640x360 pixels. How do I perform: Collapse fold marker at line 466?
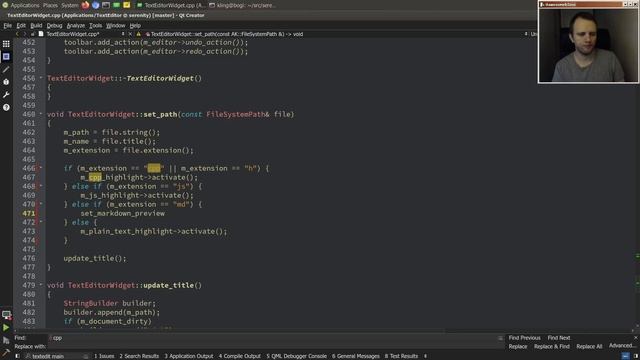coord(41,168)
